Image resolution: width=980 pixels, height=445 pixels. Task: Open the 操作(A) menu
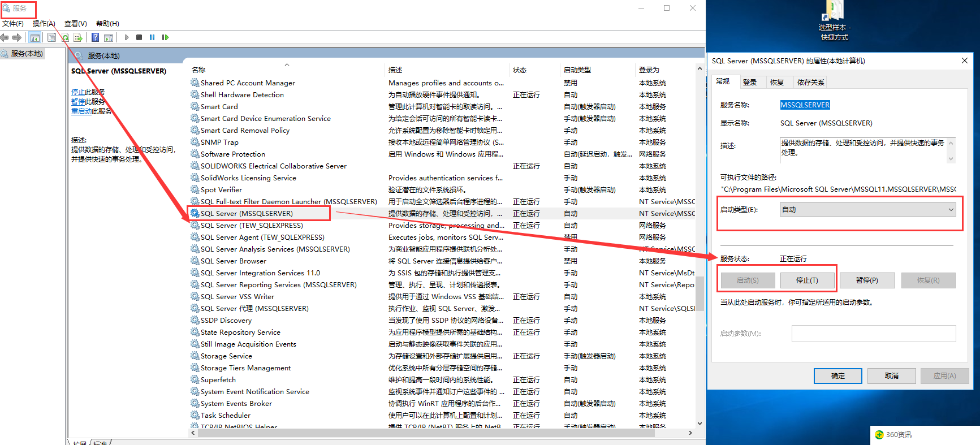pos(44,24)
